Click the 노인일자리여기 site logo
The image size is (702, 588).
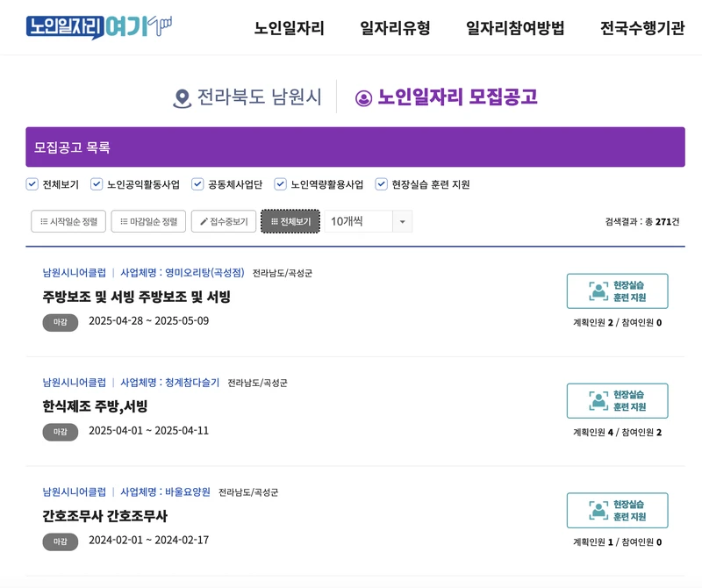(99, 27)
